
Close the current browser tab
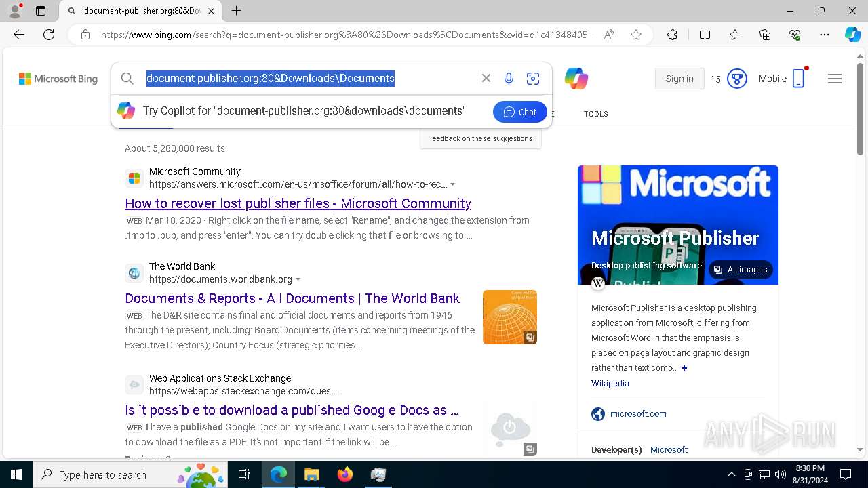pos(211,11)
